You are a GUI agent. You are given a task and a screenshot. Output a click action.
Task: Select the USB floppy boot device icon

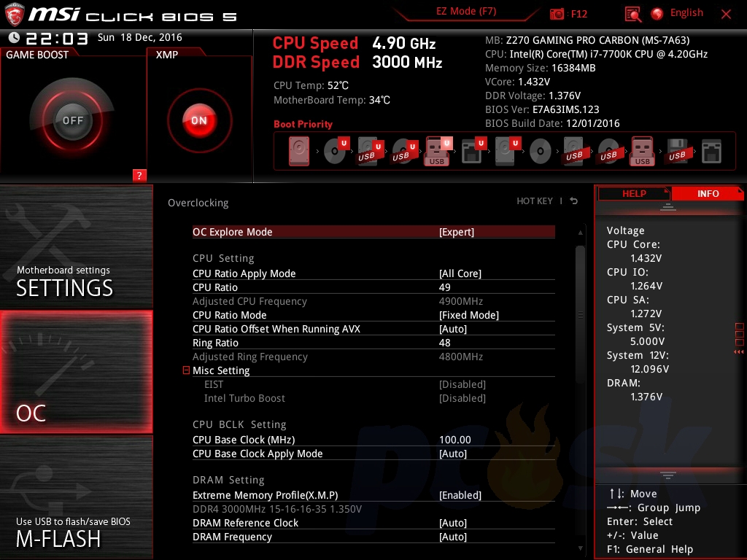(677, 152)
